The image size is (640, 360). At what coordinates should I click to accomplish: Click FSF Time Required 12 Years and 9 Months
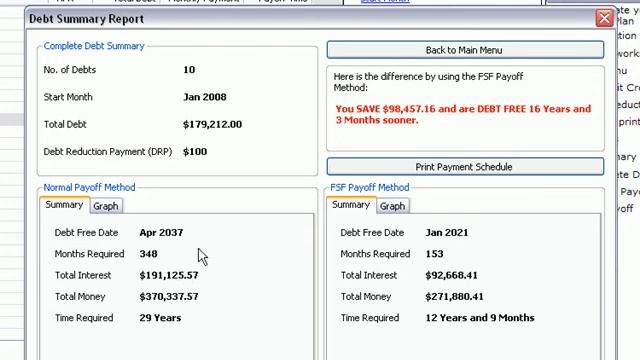tap(480, 318)
